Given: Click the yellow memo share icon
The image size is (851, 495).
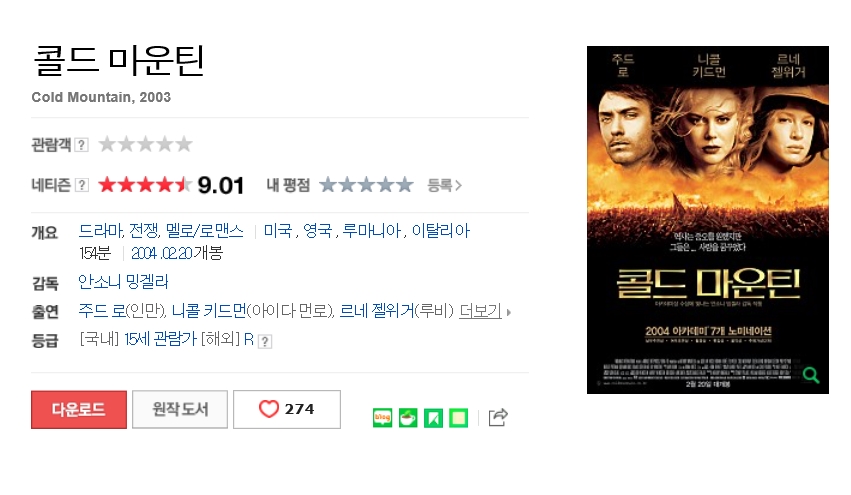Looking at the screenshot, I should (459, 417).
